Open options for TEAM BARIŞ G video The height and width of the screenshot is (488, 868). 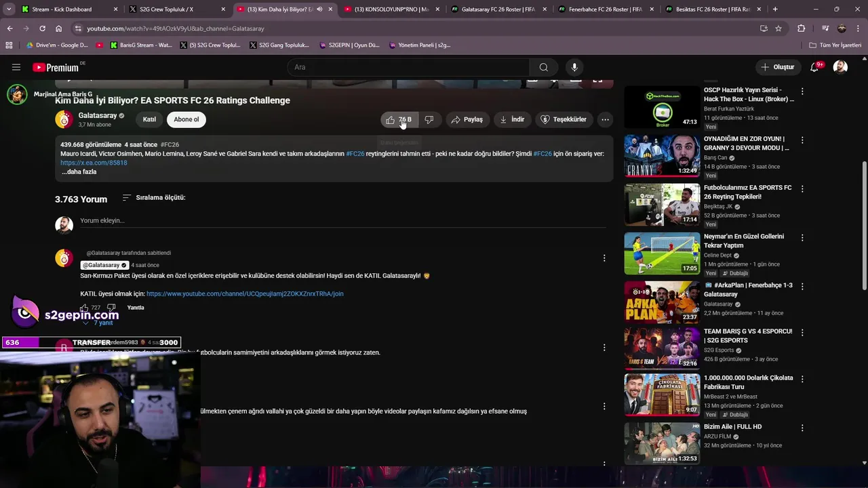click(802, 332)
